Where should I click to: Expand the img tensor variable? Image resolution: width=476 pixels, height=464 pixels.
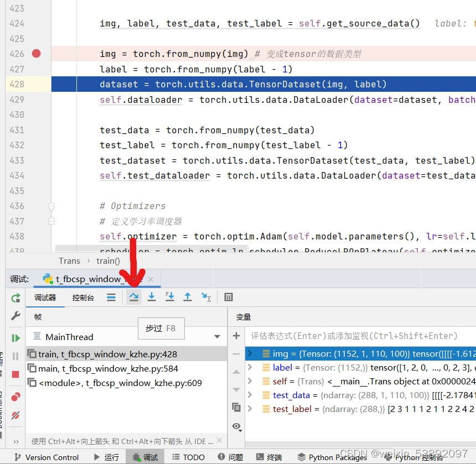pos(250,353)
